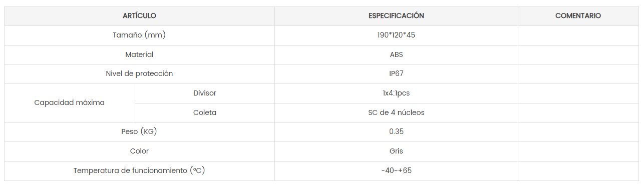
Task: Select the 190*120*45 size value
Action: point(396,35)
